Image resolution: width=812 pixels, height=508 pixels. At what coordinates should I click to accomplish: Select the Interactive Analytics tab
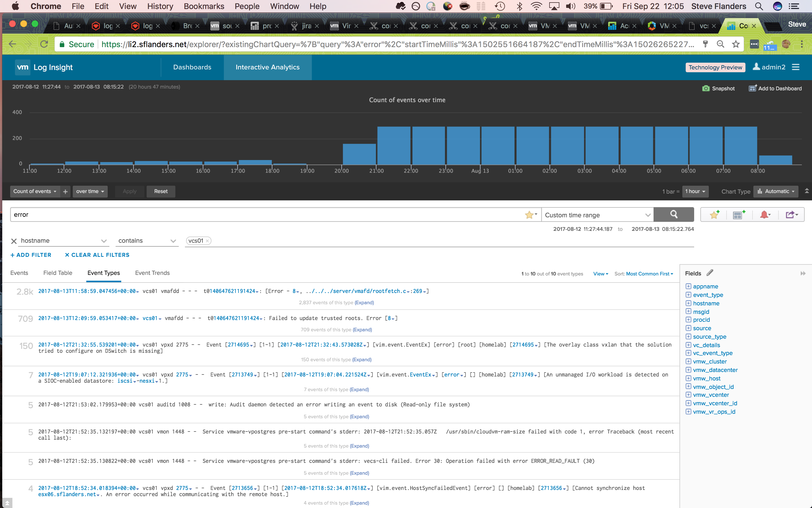tap(268, 67)
